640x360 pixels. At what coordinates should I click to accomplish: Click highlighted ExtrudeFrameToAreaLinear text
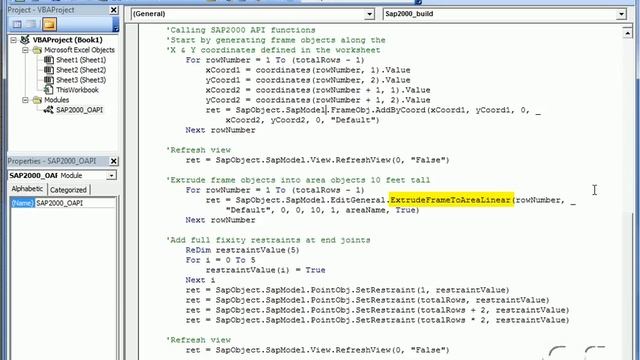pos(451,200)
